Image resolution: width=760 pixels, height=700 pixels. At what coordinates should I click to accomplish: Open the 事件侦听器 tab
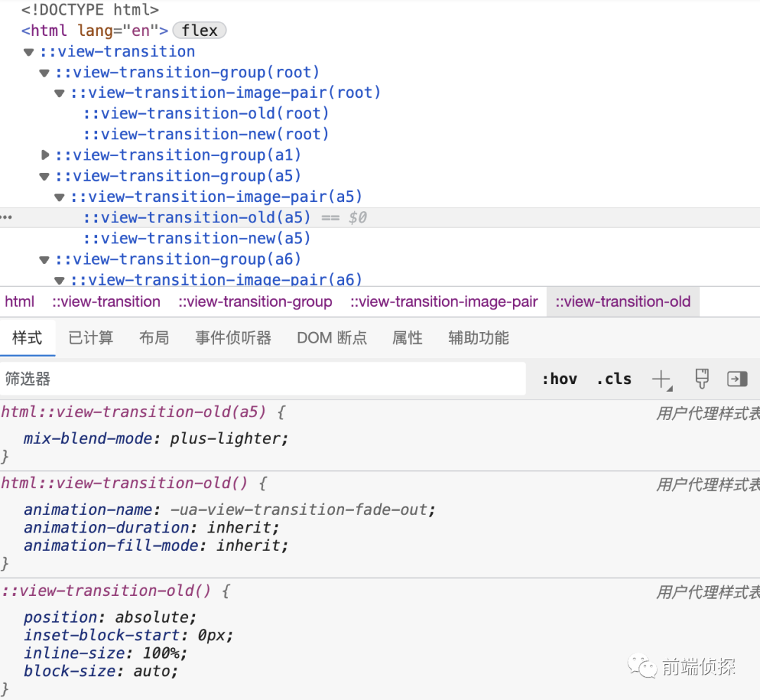click(x=234, y=338)
